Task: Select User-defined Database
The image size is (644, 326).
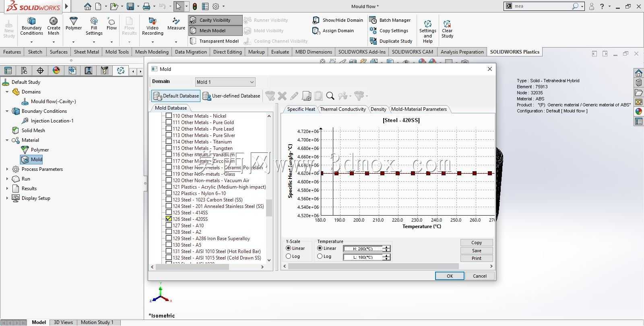Action: (231, 96)
